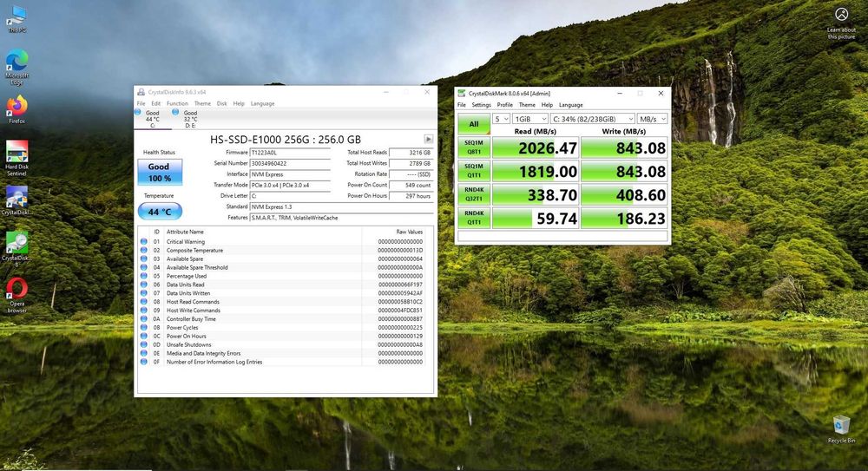Open Function menu in CrystalDiskInfo

pyautogui.click(x=177, y=103)
